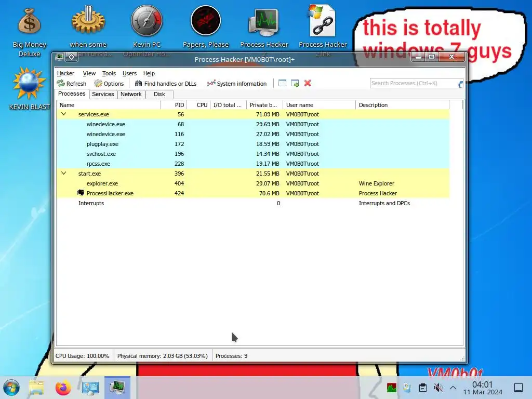Open System information from toolbar
The width and height of the screenshot is (532, 399).
click(x=237, y=84)
